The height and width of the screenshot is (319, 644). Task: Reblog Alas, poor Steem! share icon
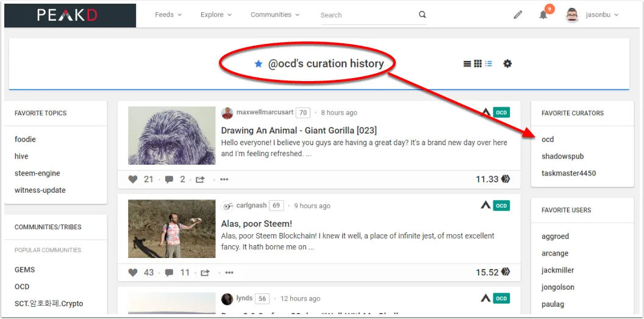[x=205, y=273]
